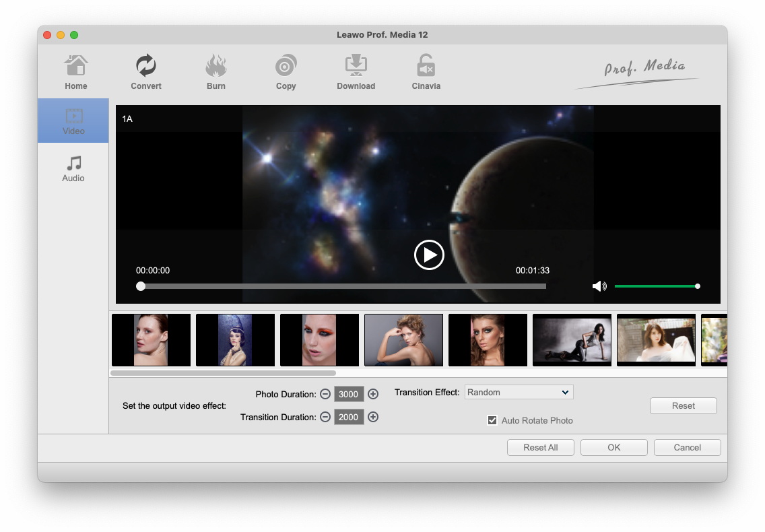Open the Download module
The width and height of the screenshot is (765, 532).
tap(356, 67)
